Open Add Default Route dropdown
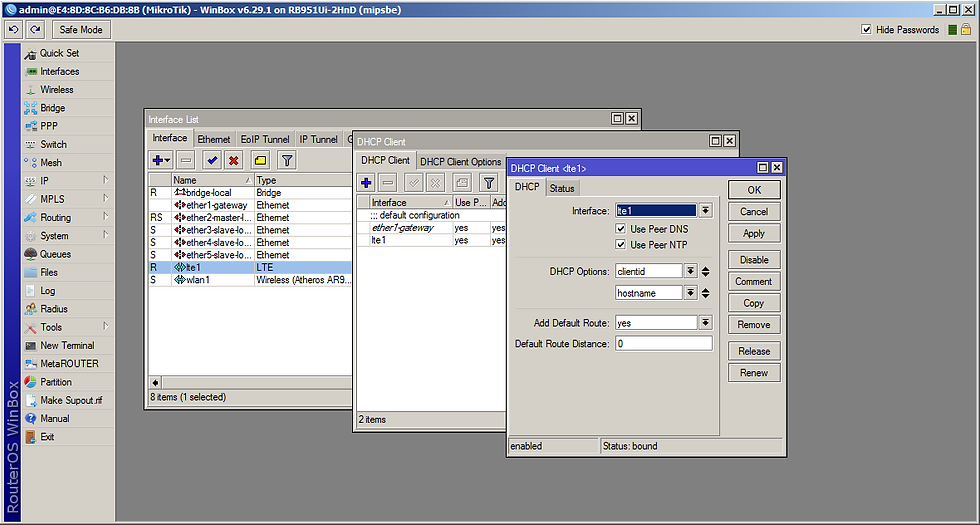980x525 pixels. coord(705,322)
